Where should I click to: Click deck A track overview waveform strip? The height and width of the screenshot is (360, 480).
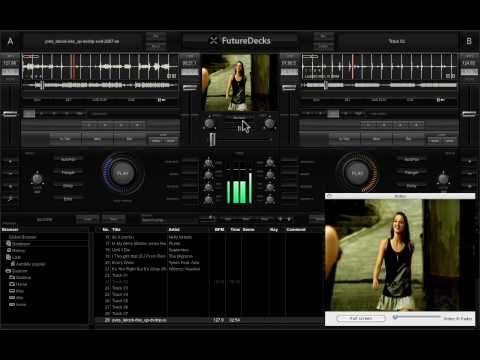pos(101,85)
